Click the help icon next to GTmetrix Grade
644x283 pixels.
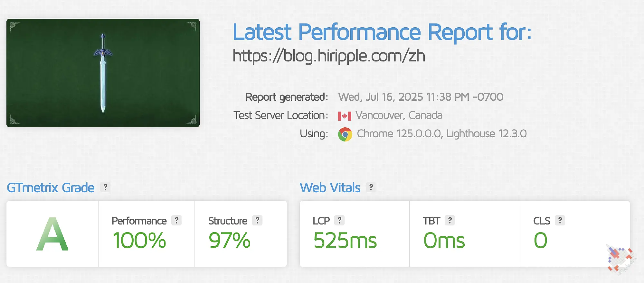[x=105, y=187]
